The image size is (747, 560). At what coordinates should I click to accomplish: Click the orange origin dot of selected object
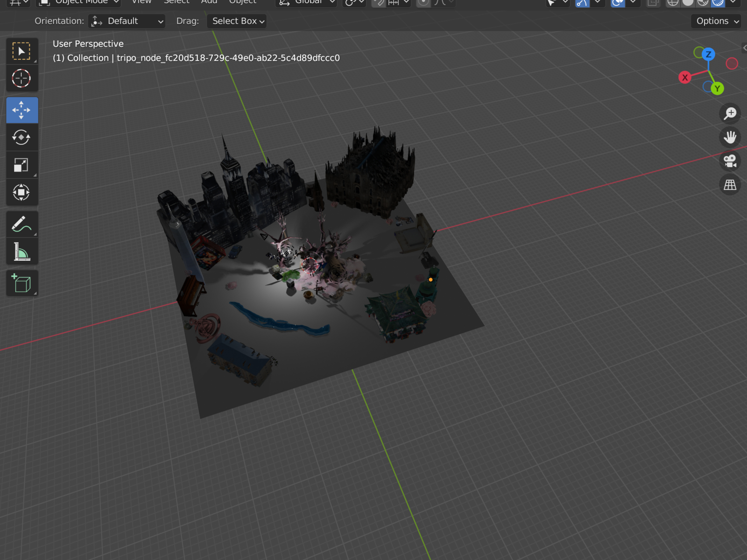coord(430,280)
